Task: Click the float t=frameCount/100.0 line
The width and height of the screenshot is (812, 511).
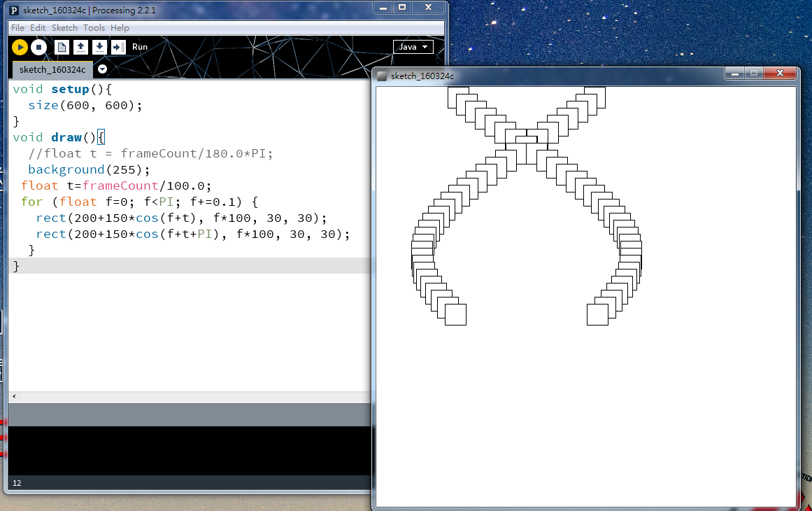Action: pyautogui.click(x=116, y=185)
